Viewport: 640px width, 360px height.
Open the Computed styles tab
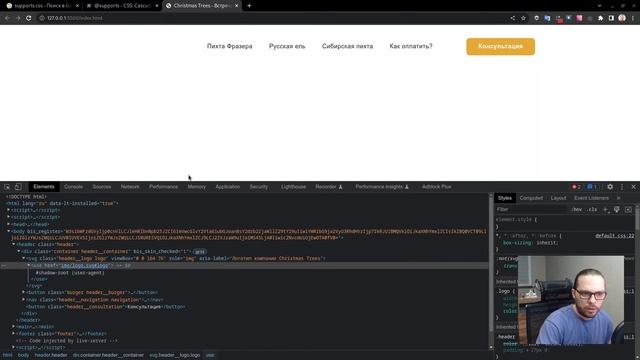531,198
